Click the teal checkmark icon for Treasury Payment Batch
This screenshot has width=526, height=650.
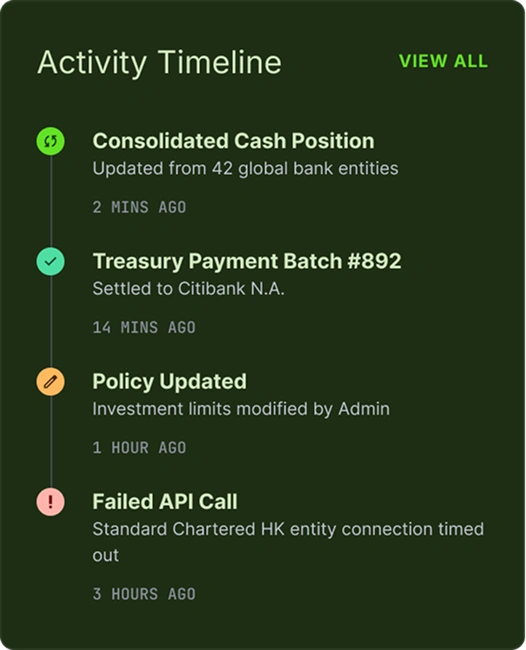click(51, 262)
